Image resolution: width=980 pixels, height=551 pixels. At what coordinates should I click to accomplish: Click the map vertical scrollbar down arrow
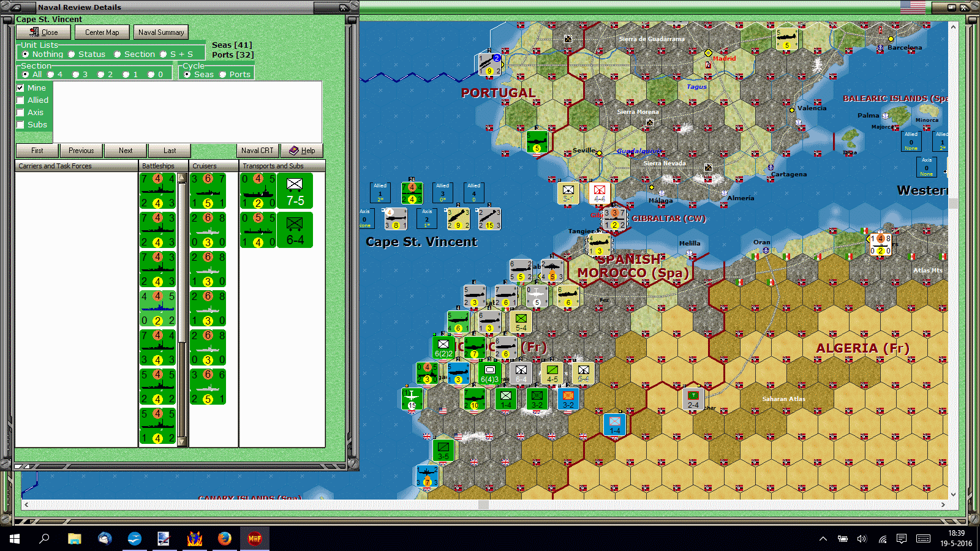[953, 495]
